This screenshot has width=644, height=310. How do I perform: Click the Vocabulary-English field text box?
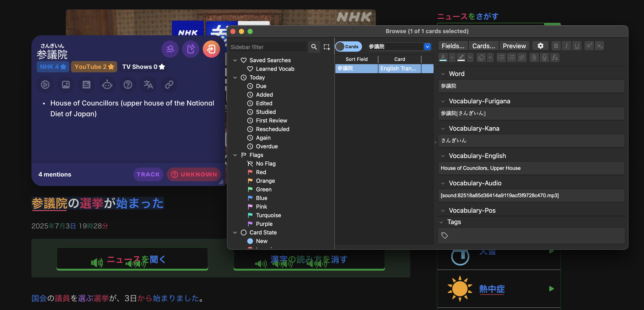[x=531, y=168]
